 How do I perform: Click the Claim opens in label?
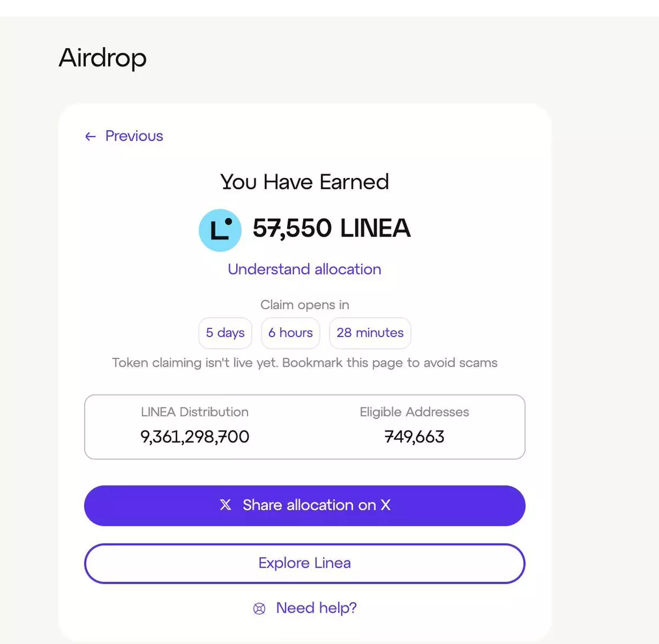(304, 305)
